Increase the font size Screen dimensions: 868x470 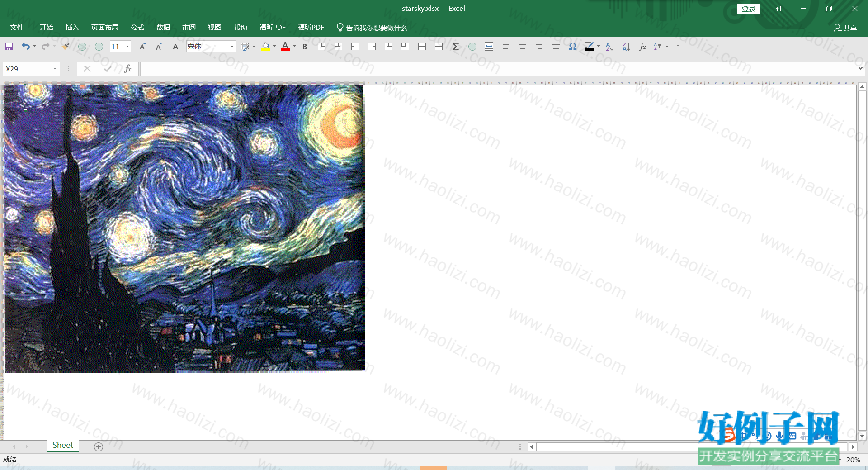[x=142, y=47]
